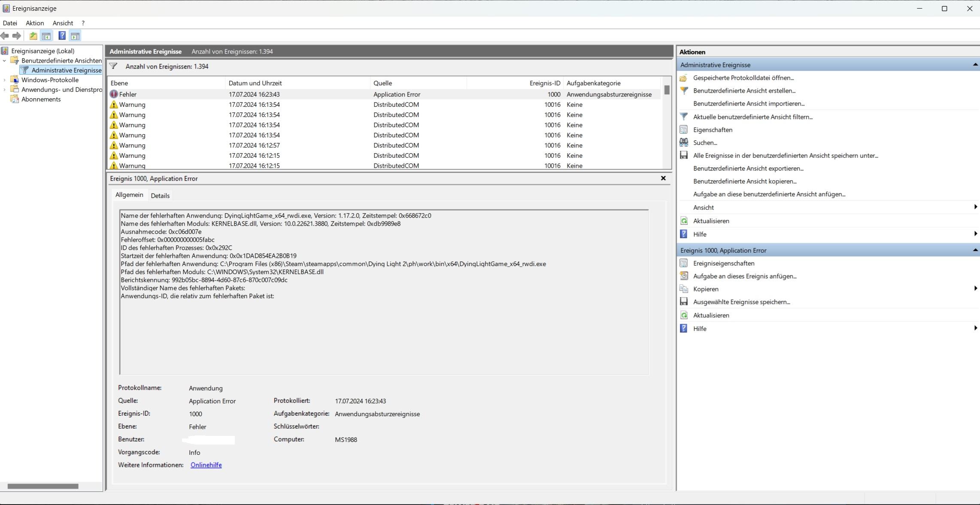The width and height of the screenshot is (980, 505).
Task: Click the Aktualisieren icon under Ereignis 1000
Action: (x=684, y=315)
